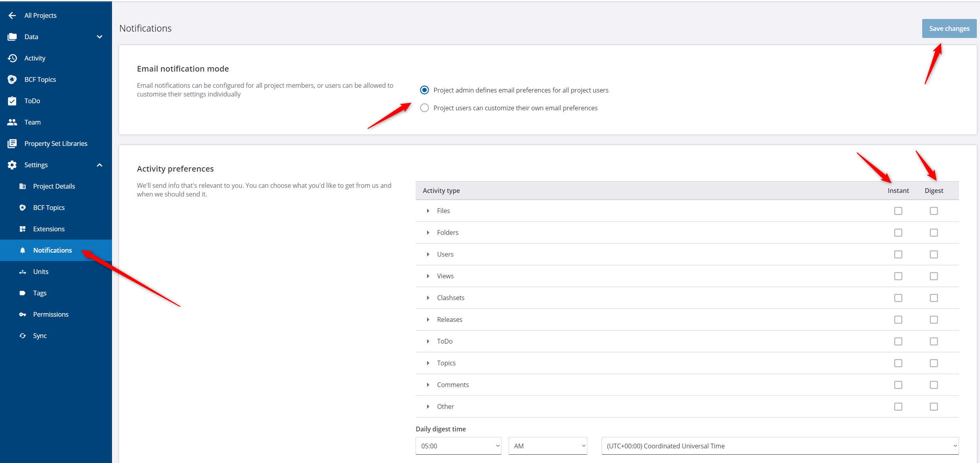The width and height of the screenshot is (980, 463).
Task: Open Project Details in settings
Action: pyautogui.click(x=54, y=186)
